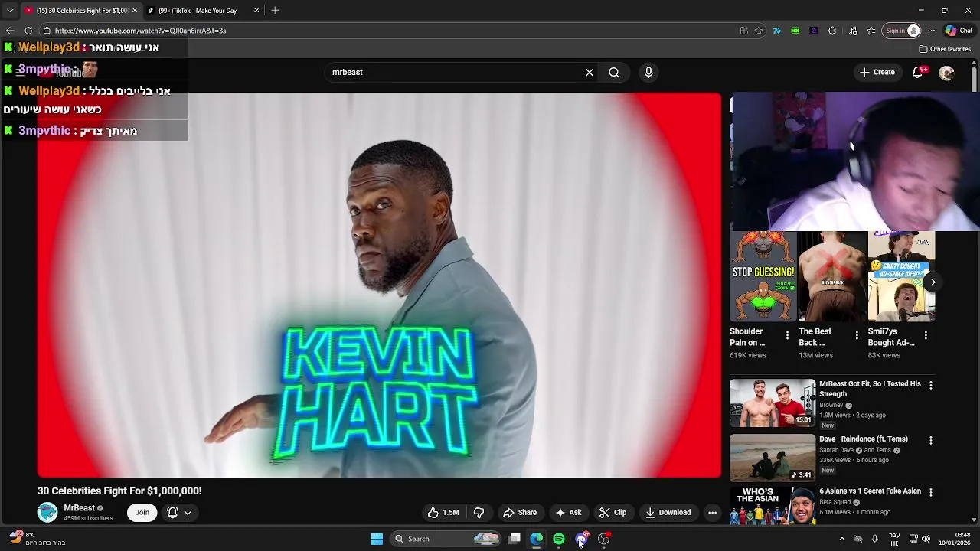This screenshot has width=980, height=551.
Task: Open Spotify from the taskbar
Action: point(559,539)
